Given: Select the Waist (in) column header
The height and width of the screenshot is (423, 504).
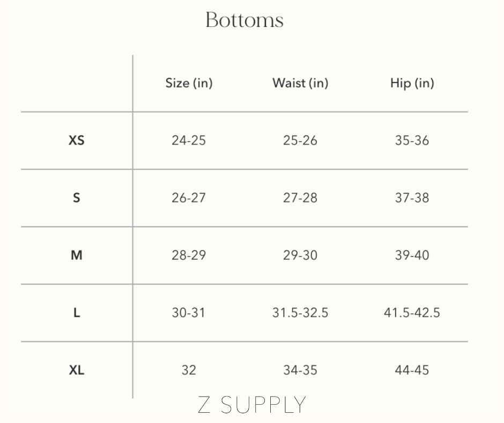Looking at the screenshot, I should [x=300, y=83].
